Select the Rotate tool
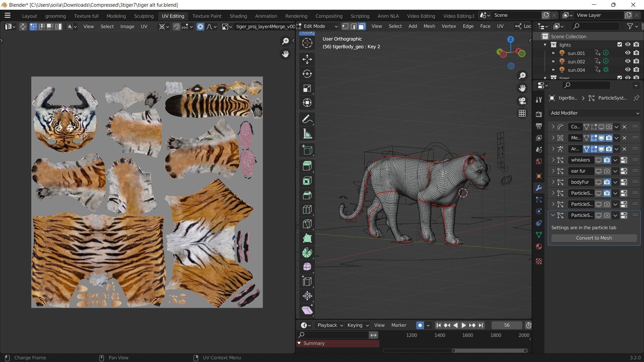The width and height of the screenshot is (644, 362). tap(307, 74)
